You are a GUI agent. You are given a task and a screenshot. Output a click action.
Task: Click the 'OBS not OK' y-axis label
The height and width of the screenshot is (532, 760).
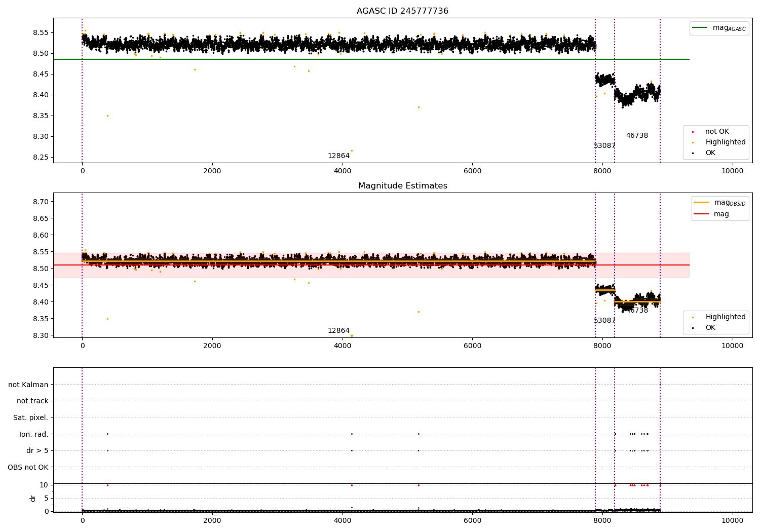coord(28,468)
